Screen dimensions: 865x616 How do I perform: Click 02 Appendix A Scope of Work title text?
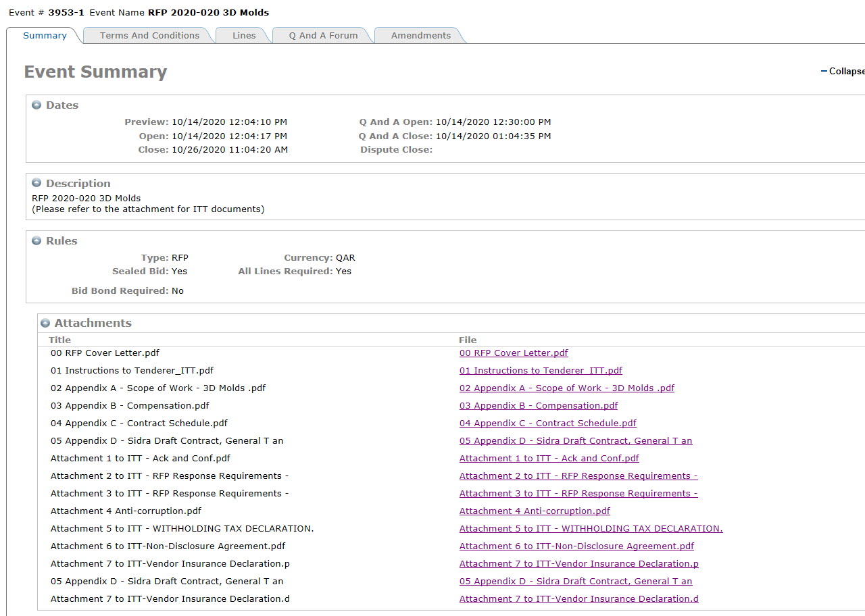point(158,388)
